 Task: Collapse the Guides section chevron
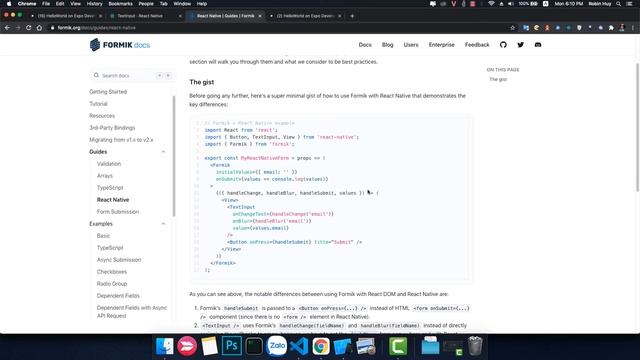point(163,152)
